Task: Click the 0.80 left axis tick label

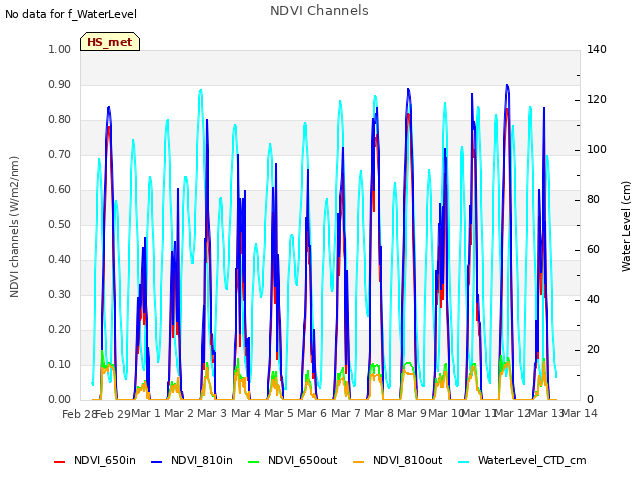Action: point(59,120)
